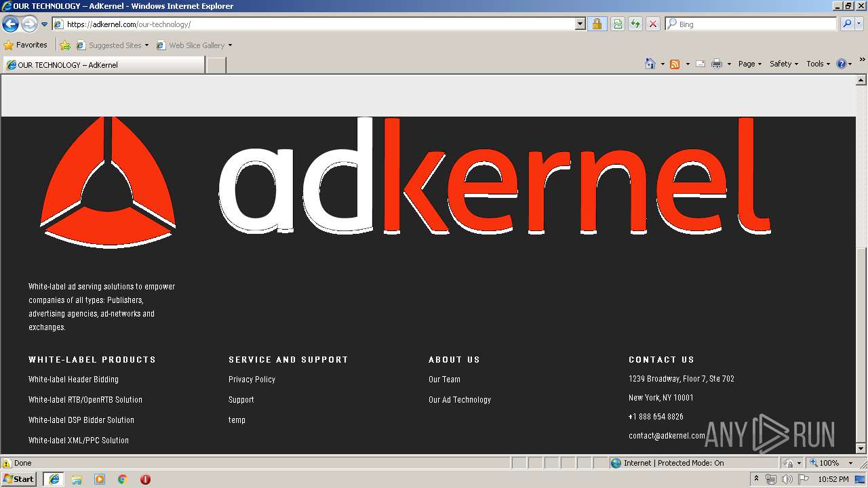Open the zoom level 100% control
This screenshot has width=868, height=488.
[825, 463]
